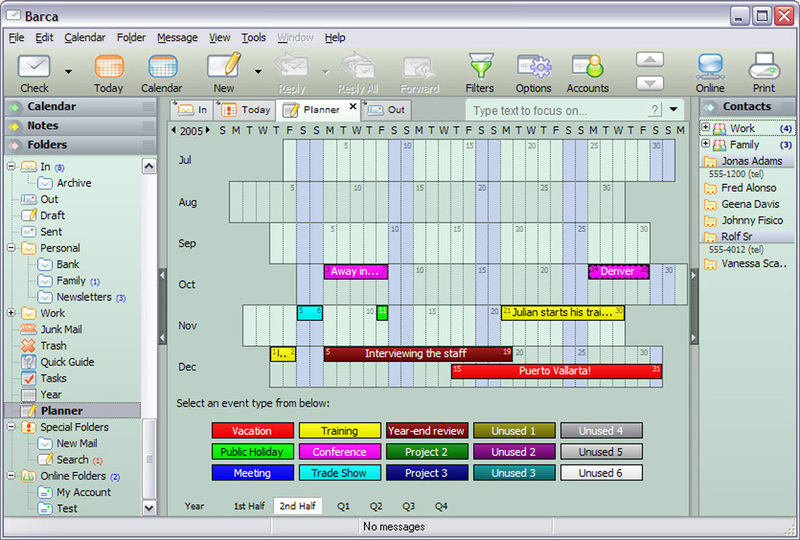The width and height of the screenshot is (800, 540).
Task: Show the Q3 range
Action: (x=408, y=506)
